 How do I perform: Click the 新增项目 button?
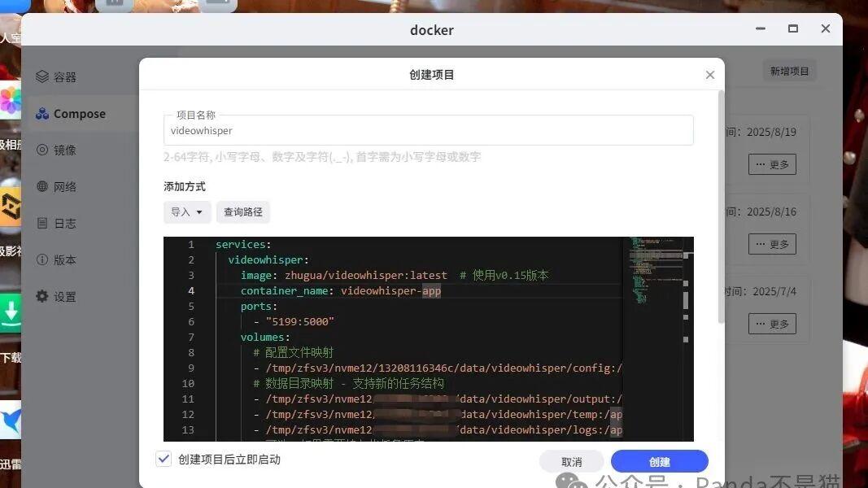tap(789, 71)
